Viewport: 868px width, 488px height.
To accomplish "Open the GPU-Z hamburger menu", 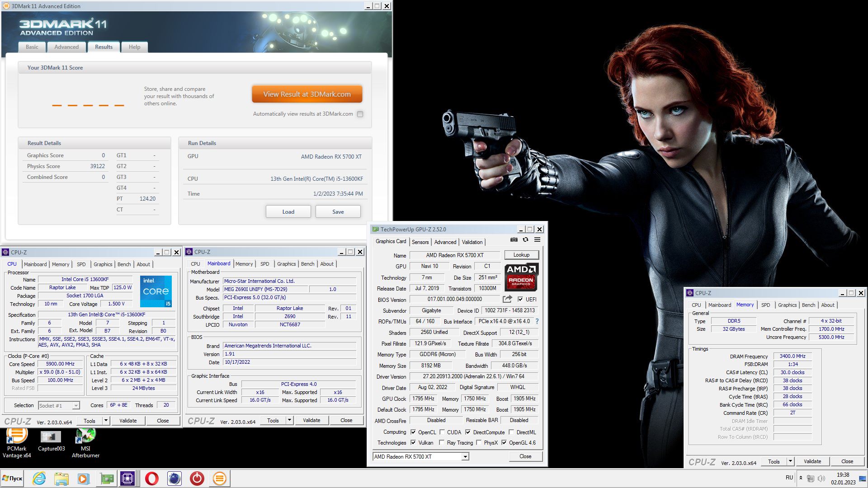I will pos(537,240).
